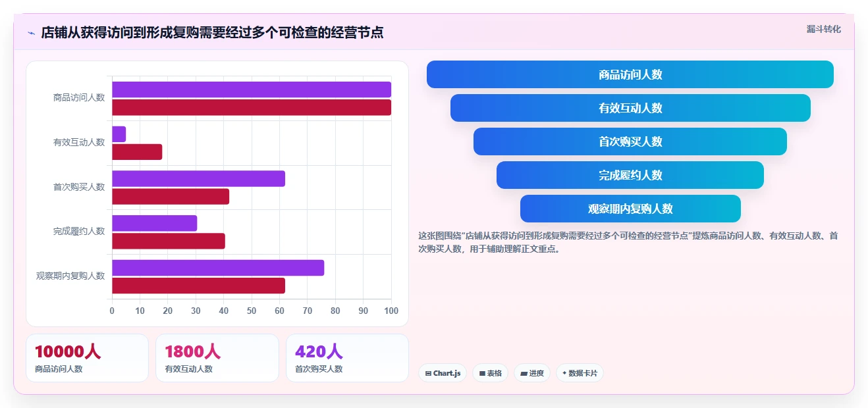Viewport: 868px width, 408px height.
Task: Click the x-axis tick label 50
Action: (252, 311)
